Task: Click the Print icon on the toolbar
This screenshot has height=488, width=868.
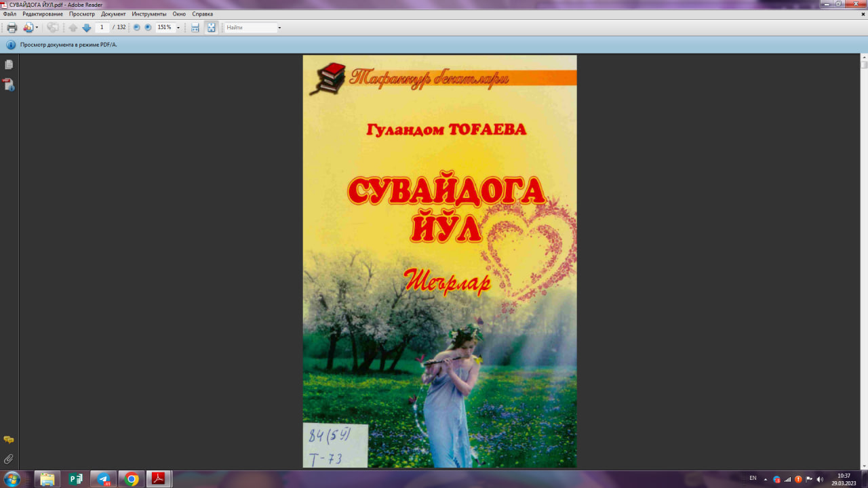Action: [x=12, y=27]
